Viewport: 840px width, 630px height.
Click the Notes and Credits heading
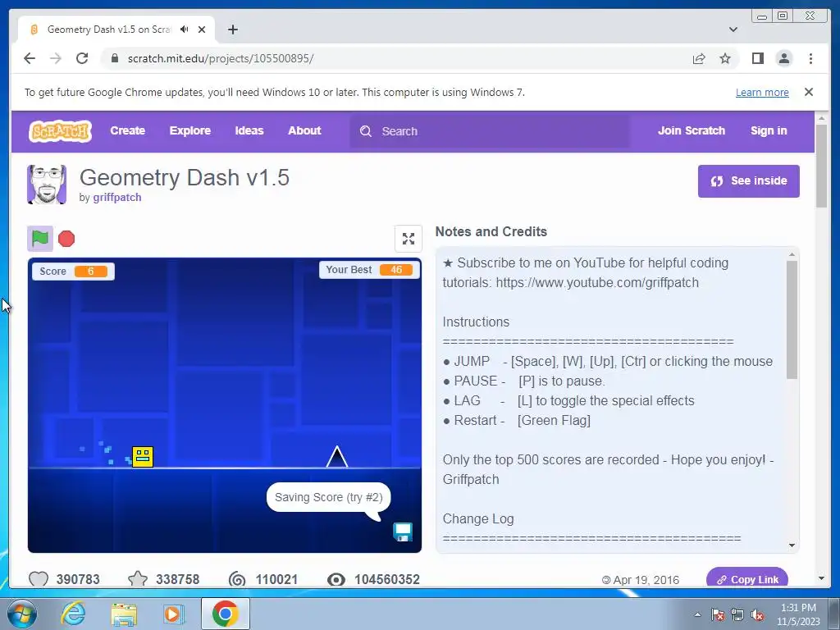[x=491, y=231]
